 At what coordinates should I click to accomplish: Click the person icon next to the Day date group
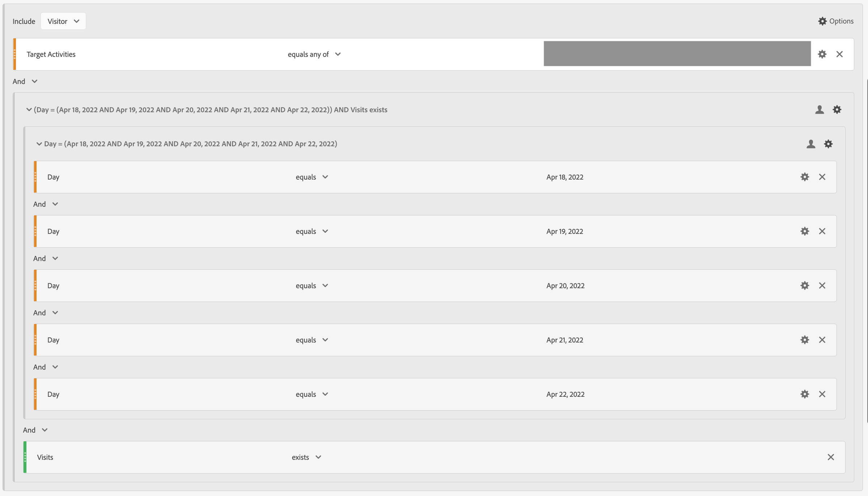(x=810, y=143)
